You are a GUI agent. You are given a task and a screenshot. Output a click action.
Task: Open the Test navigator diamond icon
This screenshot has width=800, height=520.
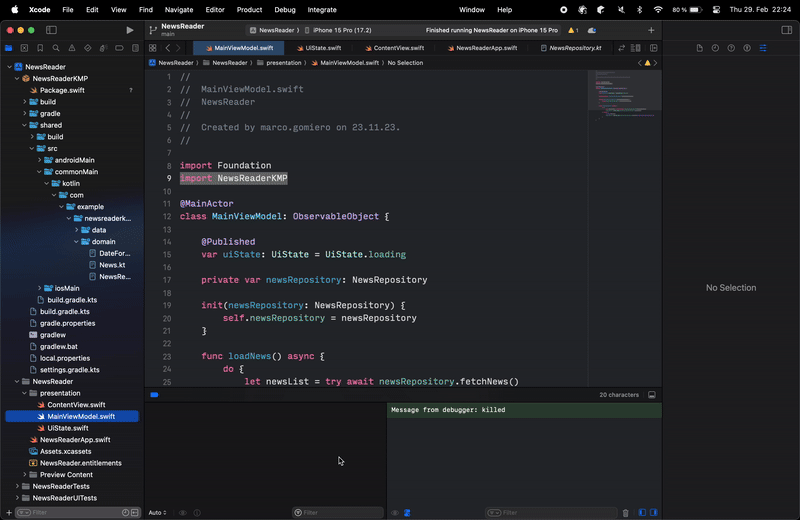[88, 48]
